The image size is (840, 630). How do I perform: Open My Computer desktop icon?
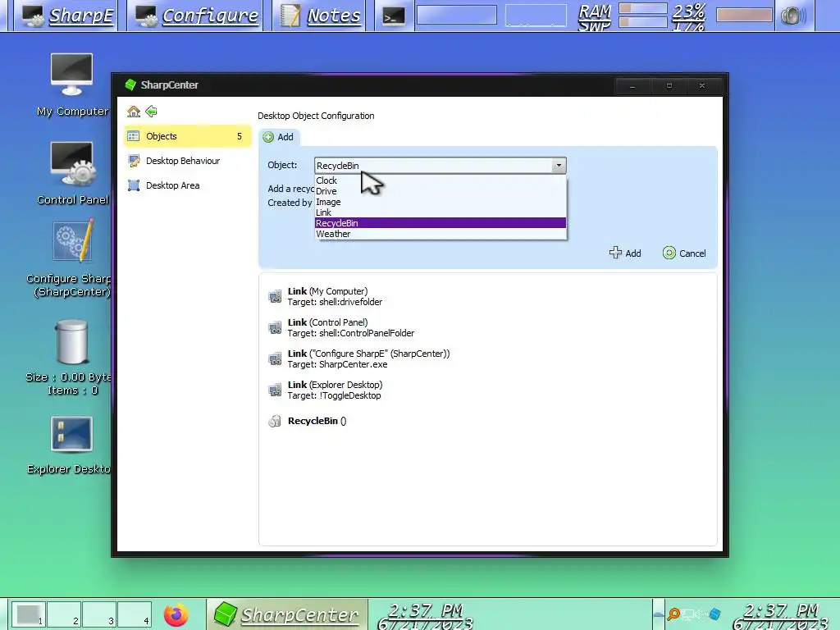(72, 76)
